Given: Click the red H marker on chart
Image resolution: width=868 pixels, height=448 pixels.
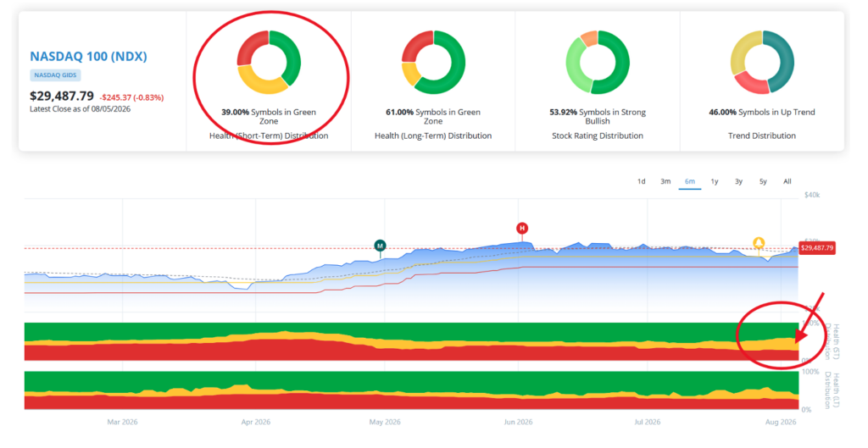Looking at the screenshot, I should [522, 228].
